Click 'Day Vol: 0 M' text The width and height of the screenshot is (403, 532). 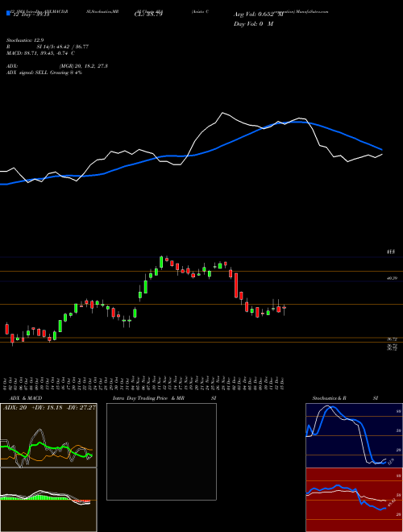coord(253,24)
